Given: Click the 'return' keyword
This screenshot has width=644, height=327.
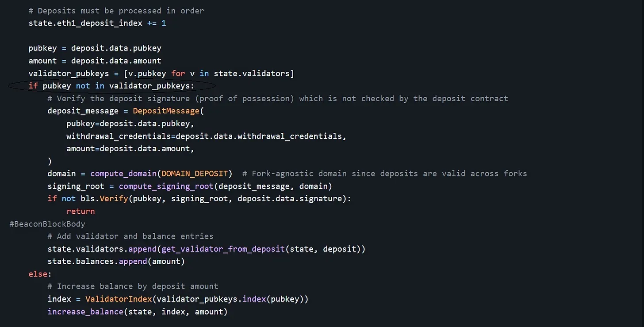Looking at the screenshot, I should click(80, 211).
